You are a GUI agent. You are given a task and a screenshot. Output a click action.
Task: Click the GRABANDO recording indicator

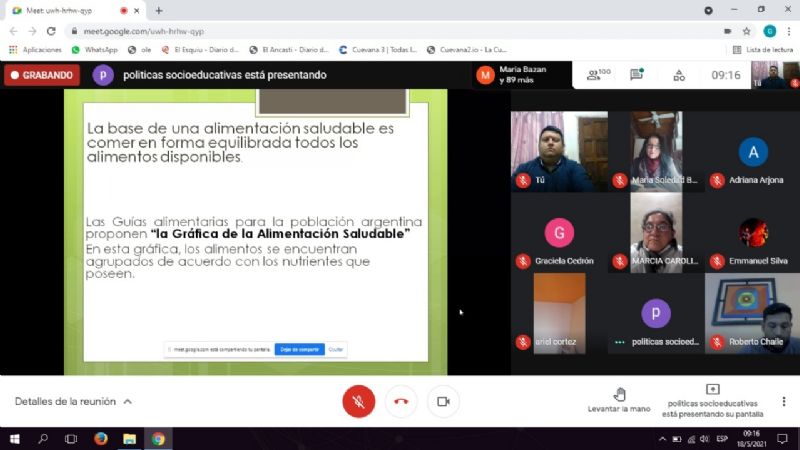click(x=42, y=75)
